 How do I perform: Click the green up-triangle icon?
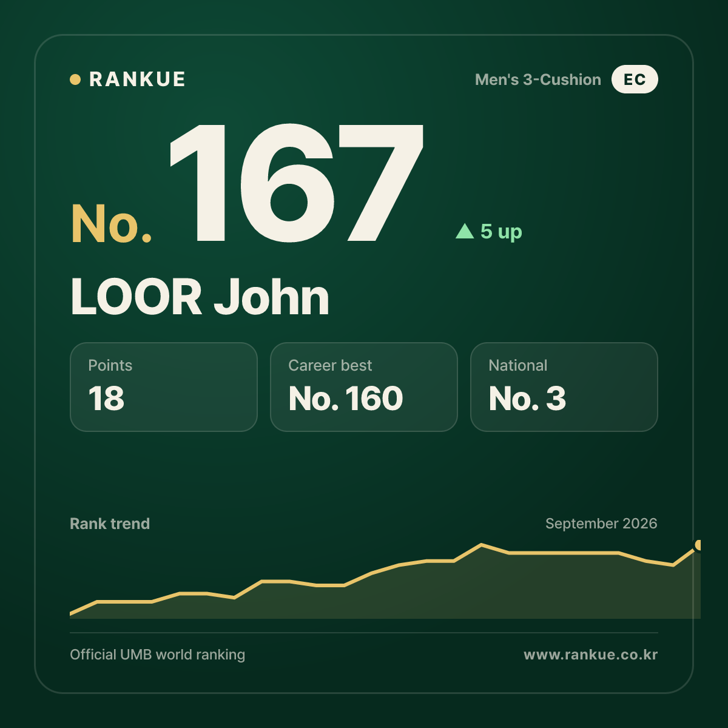[x=465, y=231]
